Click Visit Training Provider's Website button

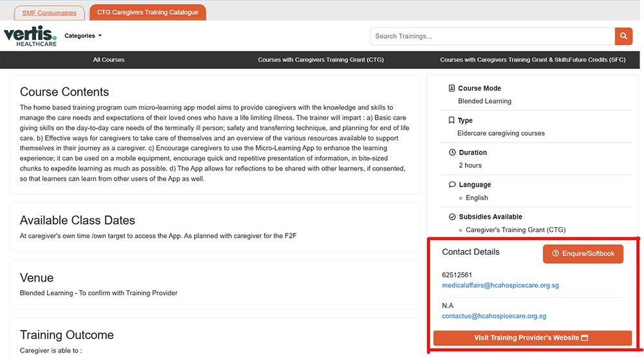click(532, 338)
